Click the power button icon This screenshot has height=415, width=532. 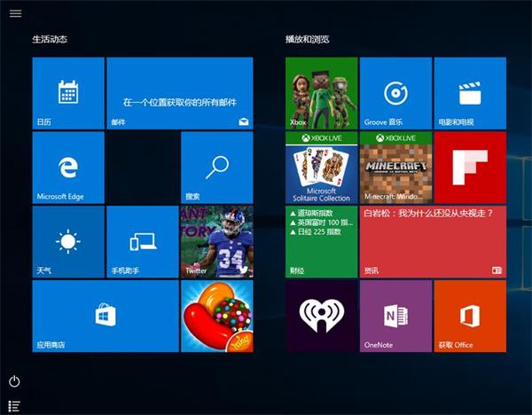coord(14,381)
